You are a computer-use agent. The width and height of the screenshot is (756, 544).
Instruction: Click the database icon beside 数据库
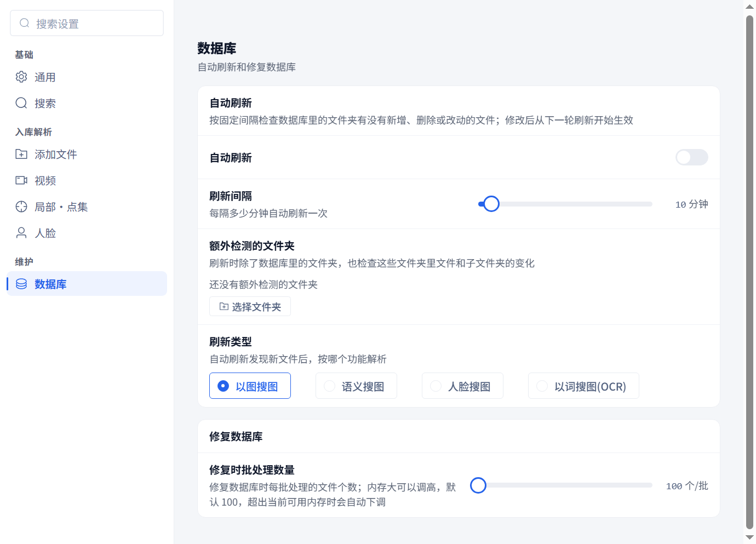21,284
